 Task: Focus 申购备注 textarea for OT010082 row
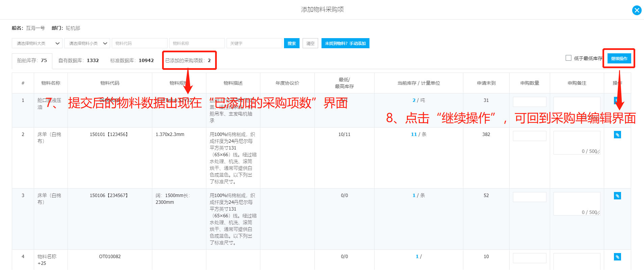577,261
